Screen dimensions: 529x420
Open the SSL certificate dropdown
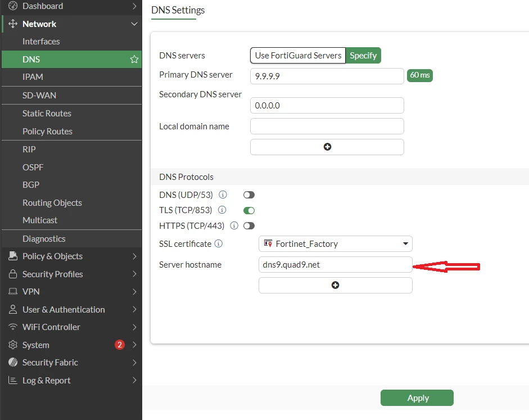coord(336,243)
